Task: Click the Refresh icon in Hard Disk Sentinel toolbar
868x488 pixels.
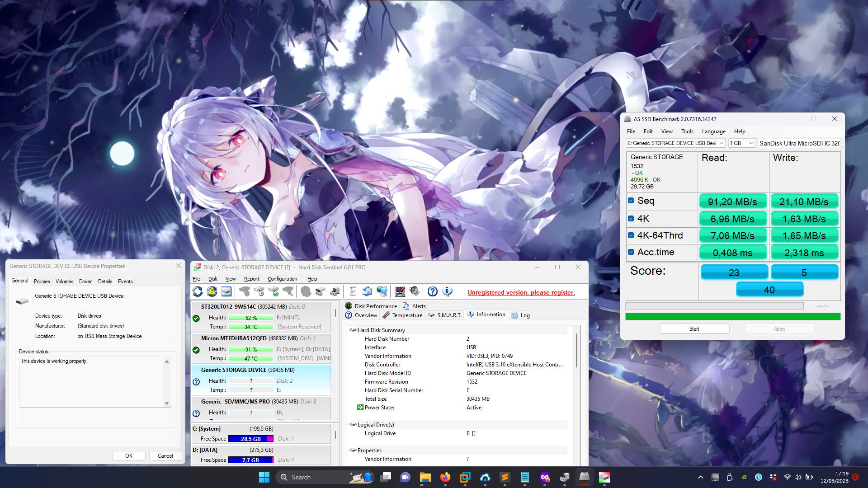Action: click(x=198, y=292)
